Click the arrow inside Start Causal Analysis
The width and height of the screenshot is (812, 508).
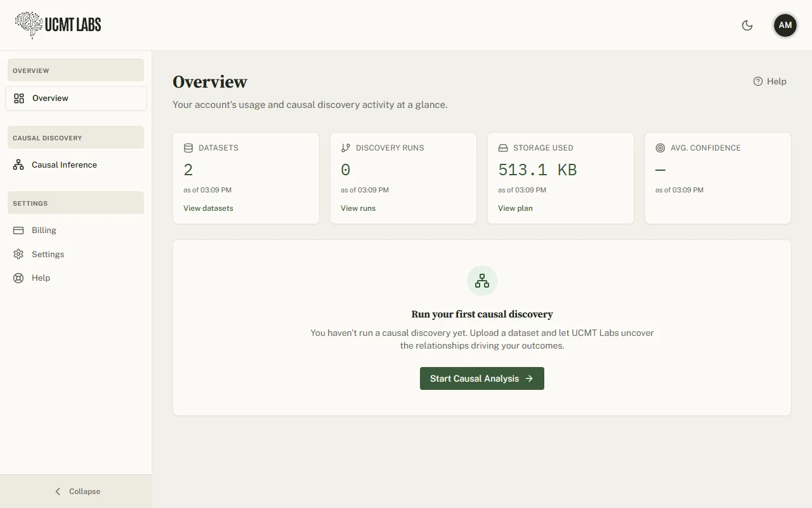[529, 378]
